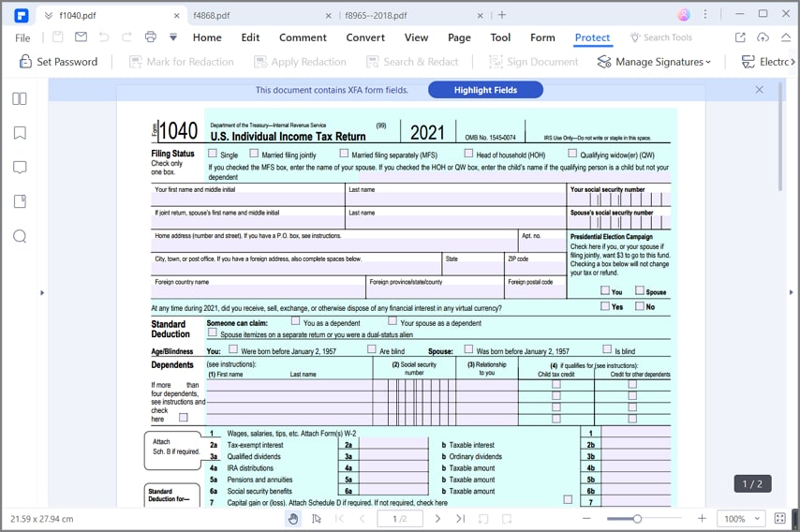Click the vertical scrollbar thumb

click(x=780, y=137)
